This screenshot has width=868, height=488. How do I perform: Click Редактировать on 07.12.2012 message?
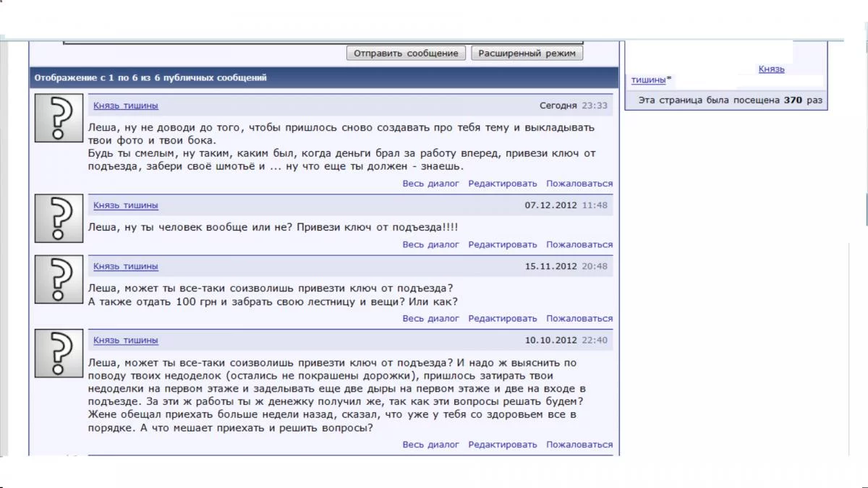pos(503,244)
